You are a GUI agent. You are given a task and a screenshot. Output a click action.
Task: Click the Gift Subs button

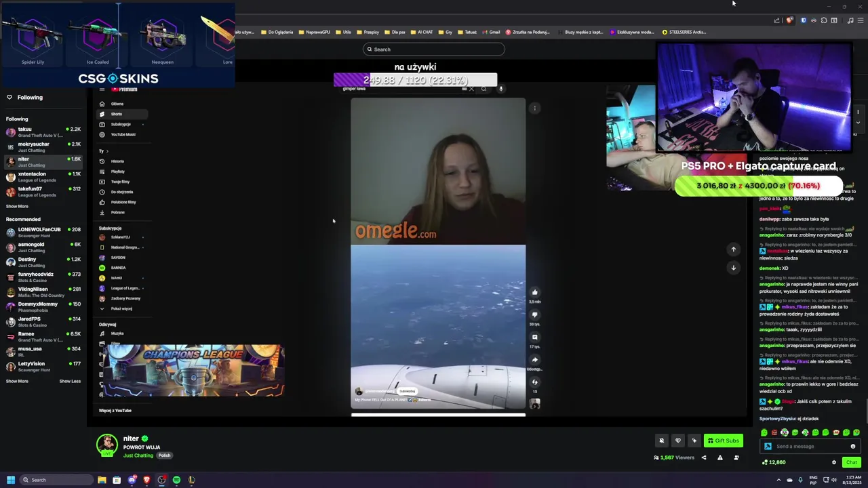pyautogui.click(x=723, y=441)
